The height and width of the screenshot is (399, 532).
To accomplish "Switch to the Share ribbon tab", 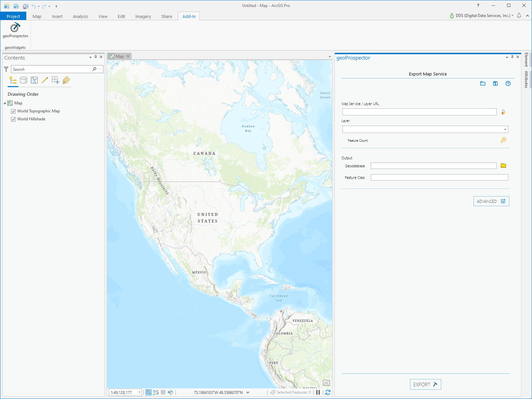I will pyautogui.click(x=167, y=16).
